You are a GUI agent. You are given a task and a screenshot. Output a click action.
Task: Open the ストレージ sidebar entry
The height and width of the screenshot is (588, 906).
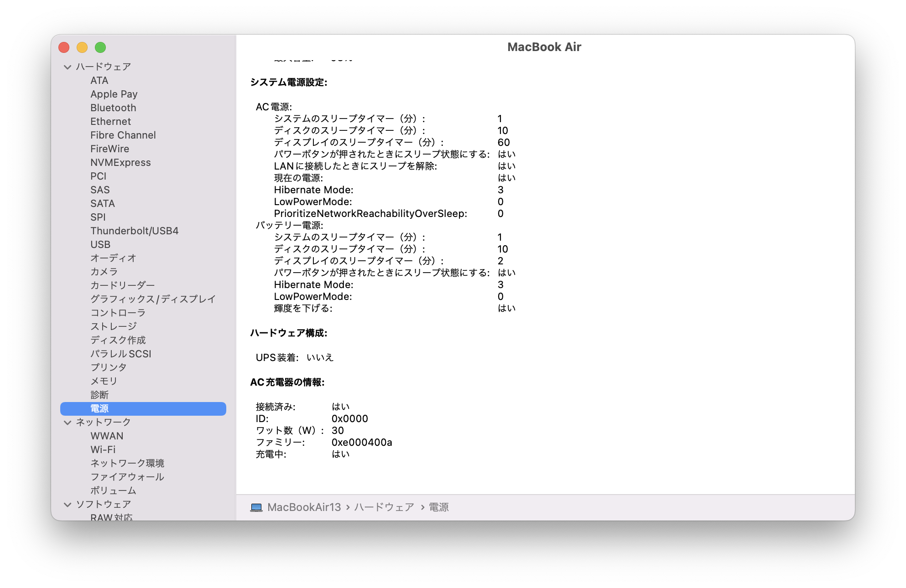[113, 327]
